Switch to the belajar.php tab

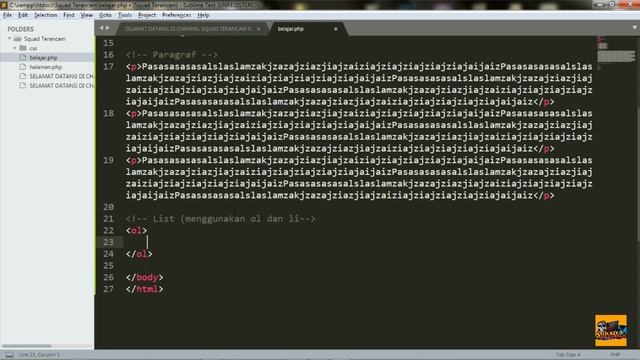coord(291,29)
